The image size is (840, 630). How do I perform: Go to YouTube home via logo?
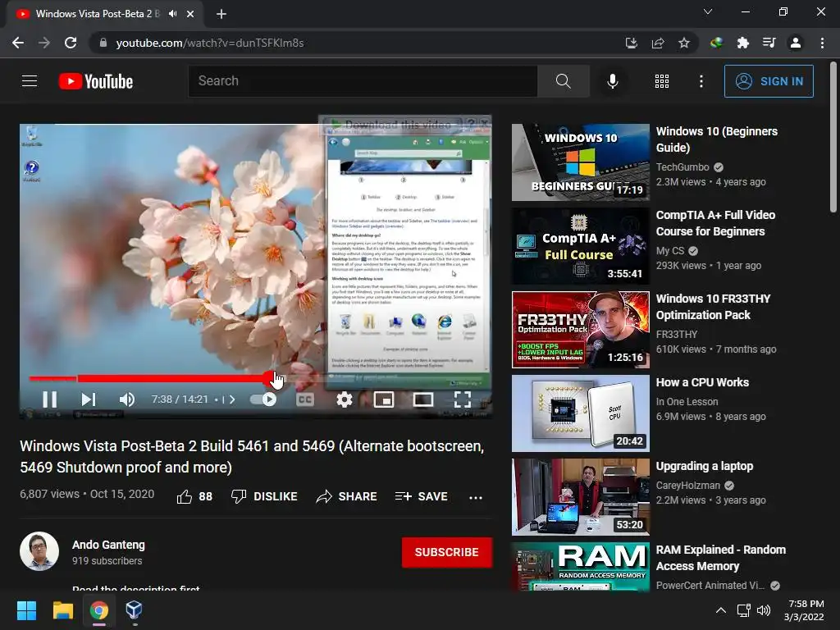click(96, 81)
